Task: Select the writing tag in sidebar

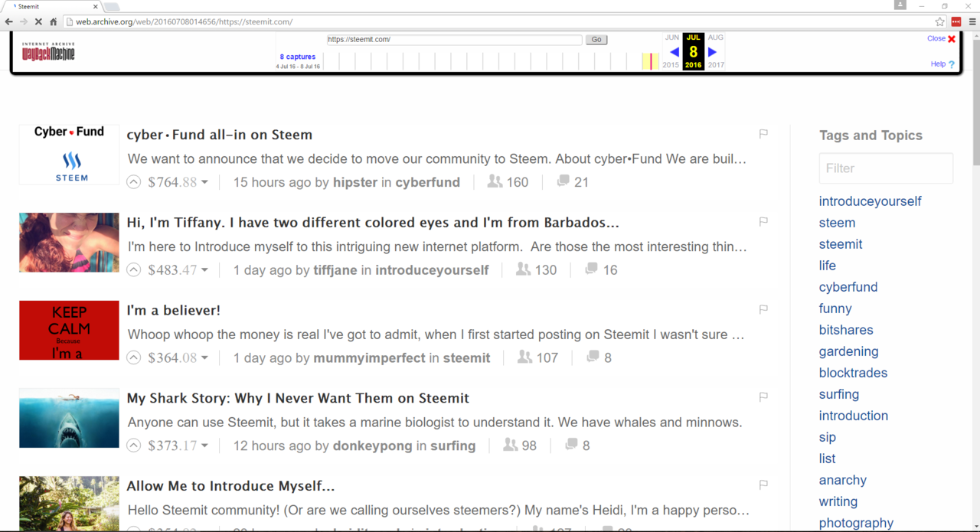Action: 838,501
